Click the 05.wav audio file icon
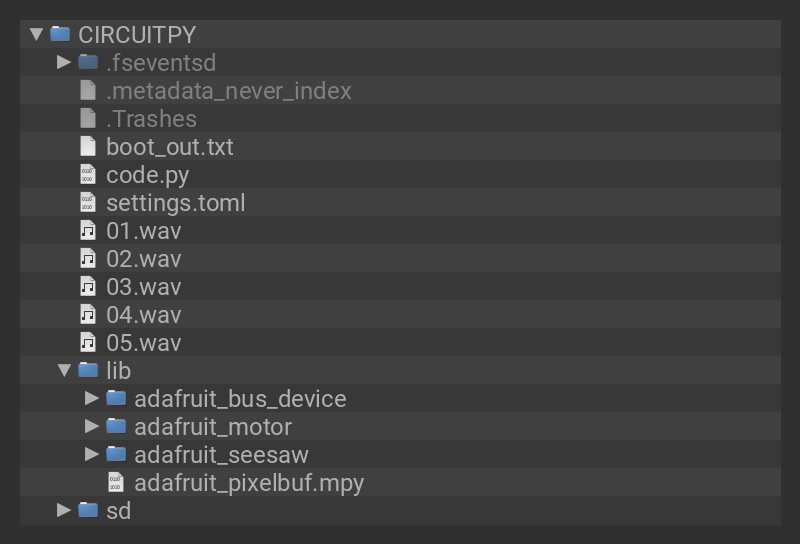Image resolution: width=800 pixels, height=544 pixels. (x=88, y=342)
